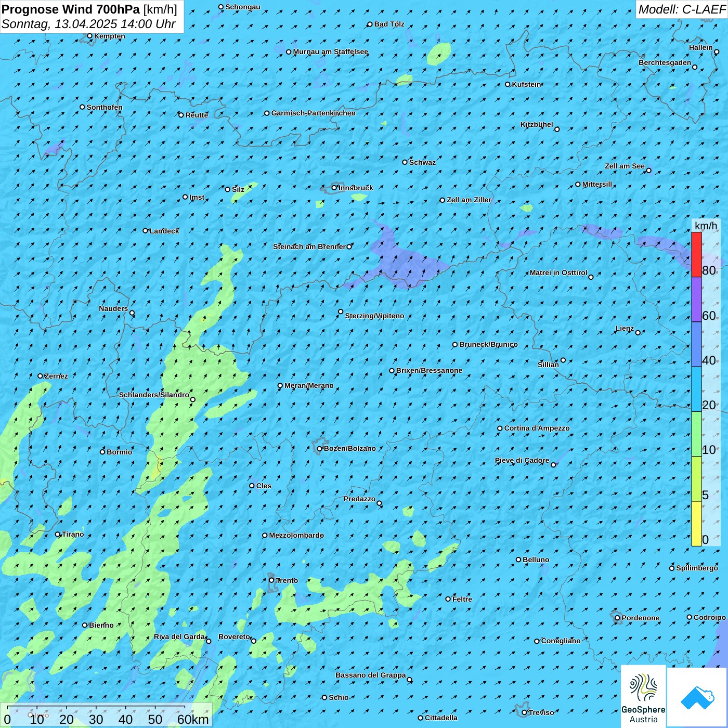
Task: Click the Kitzbühel location marker
Action: pyautogui.click(x=557, y=129)
